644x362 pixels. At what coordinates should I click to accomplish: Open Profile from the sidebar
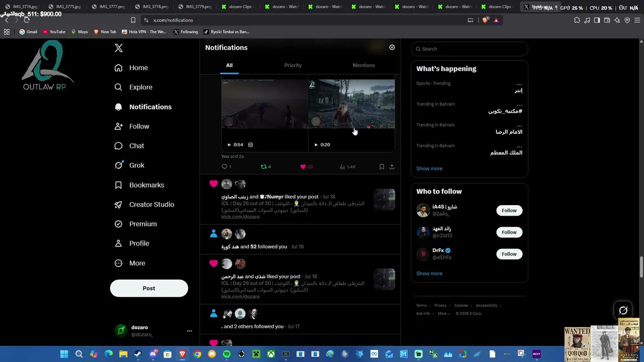(132, 243)
